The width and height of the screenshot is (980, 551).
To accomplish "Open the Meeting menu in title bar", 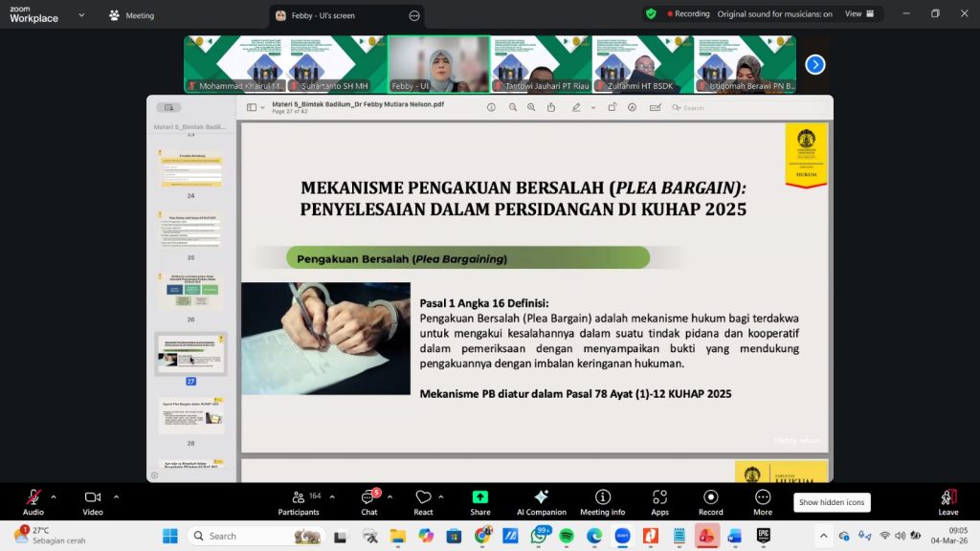I will click(x=132, y=15).
